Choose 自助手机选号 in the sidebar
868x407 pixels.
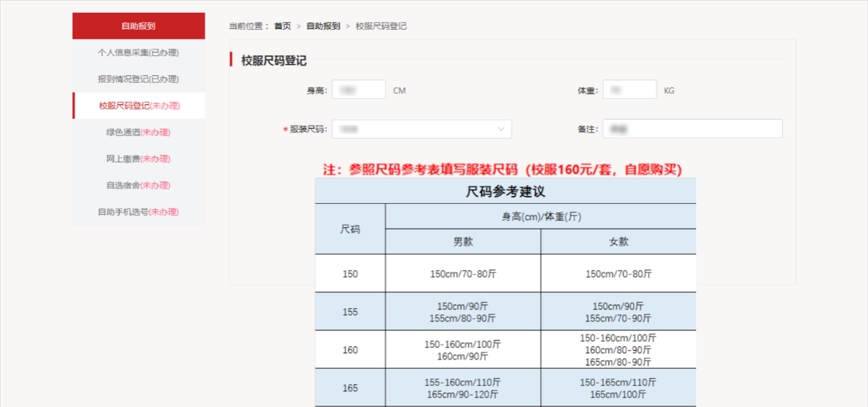[138, 212]
